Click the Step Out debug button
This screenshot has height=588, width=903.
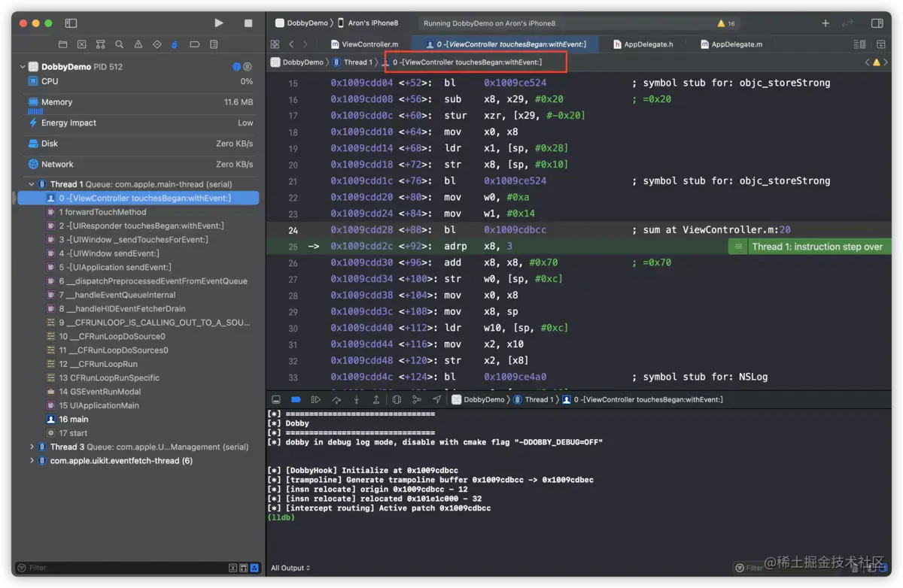click(376, 399)
